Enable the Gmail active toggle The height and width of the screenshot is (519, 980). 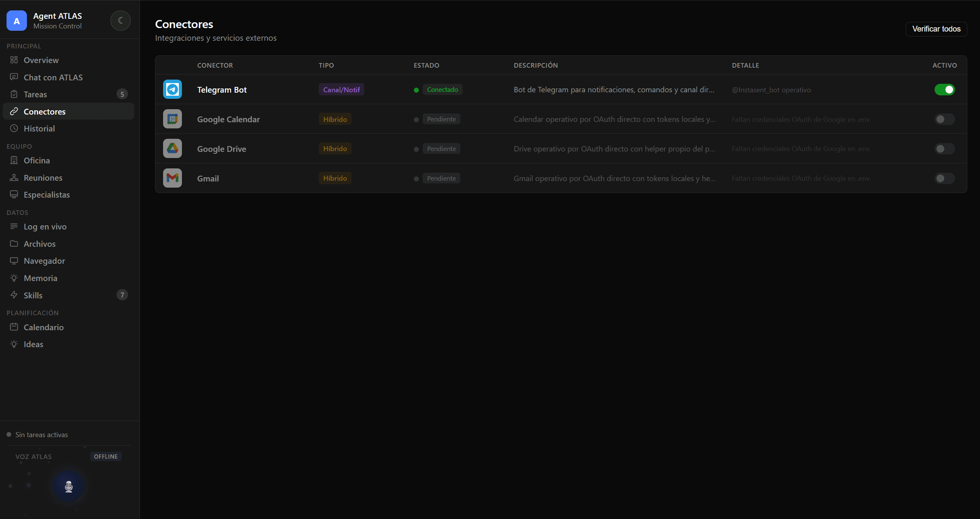(x=945, y=178)
